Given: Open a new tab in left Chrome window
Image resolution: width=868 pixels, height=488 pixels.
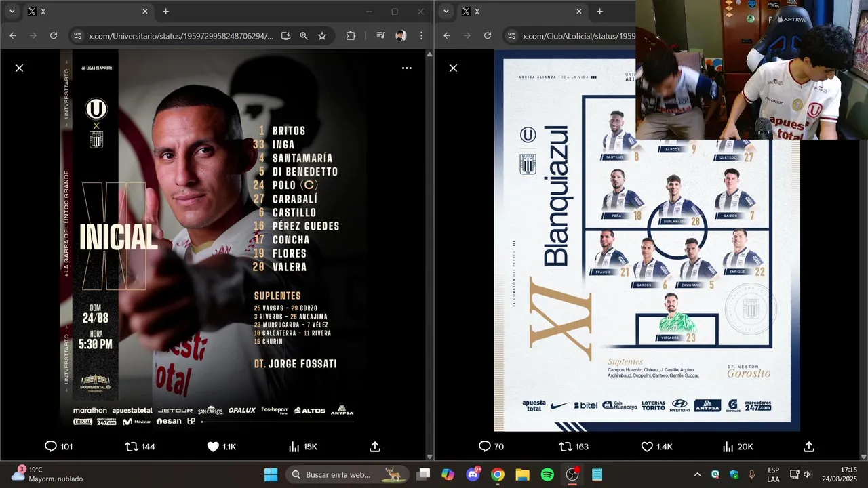Looking at the screenshot, I should point(165,11).
